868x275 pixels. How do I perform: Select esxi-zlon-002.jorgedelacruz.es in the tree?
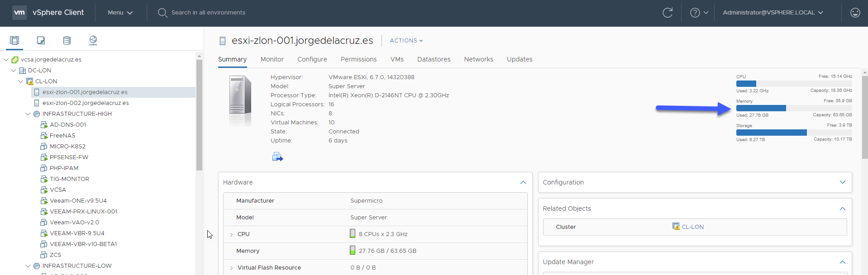click(x=86, y=103)
